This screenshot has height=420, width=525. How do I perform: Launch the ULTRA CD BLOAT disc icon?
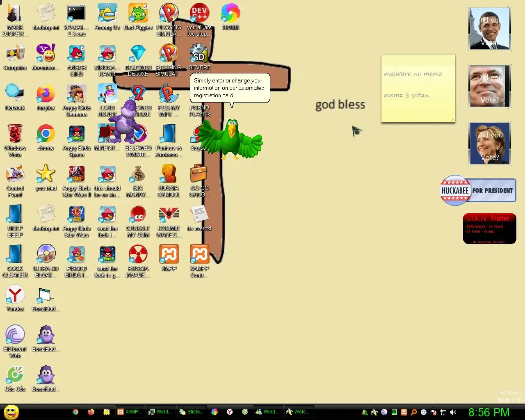pyautogui.click(x=46, y=261)
